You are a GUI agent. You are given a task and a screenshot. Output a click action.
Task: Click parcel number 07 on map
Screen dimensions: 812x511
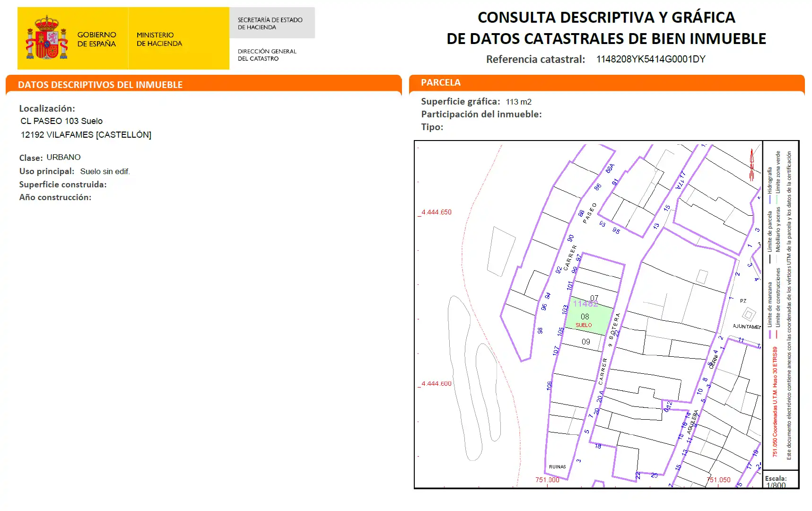(x=594, y=298)
